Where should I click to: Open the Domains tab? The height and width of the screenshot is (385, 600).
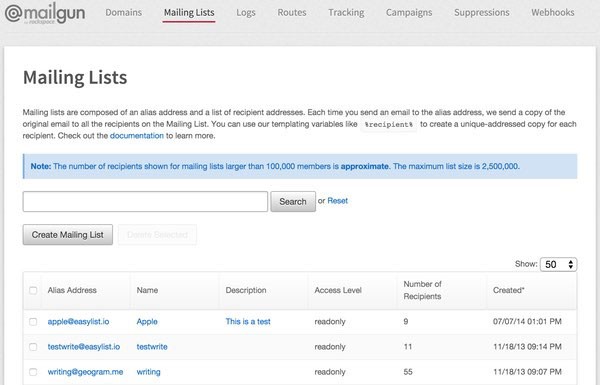click(124, 13)
